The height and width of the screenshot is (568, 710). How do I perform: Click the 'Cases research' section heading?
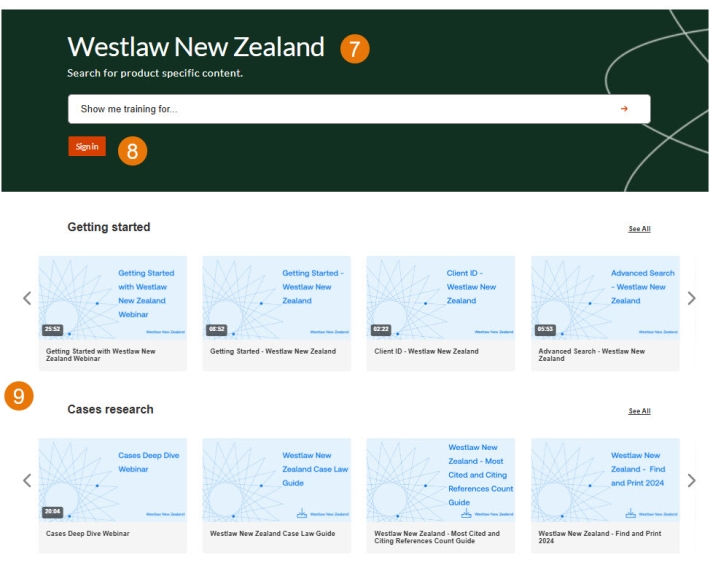tap(110, 409)
